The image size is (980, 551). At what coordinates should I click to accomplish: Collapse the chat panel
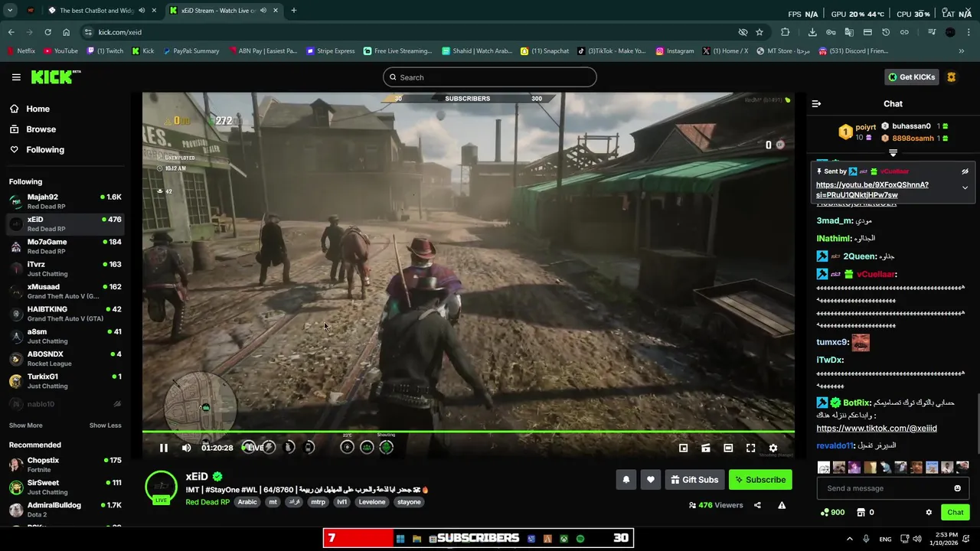(x=816, y=103)
